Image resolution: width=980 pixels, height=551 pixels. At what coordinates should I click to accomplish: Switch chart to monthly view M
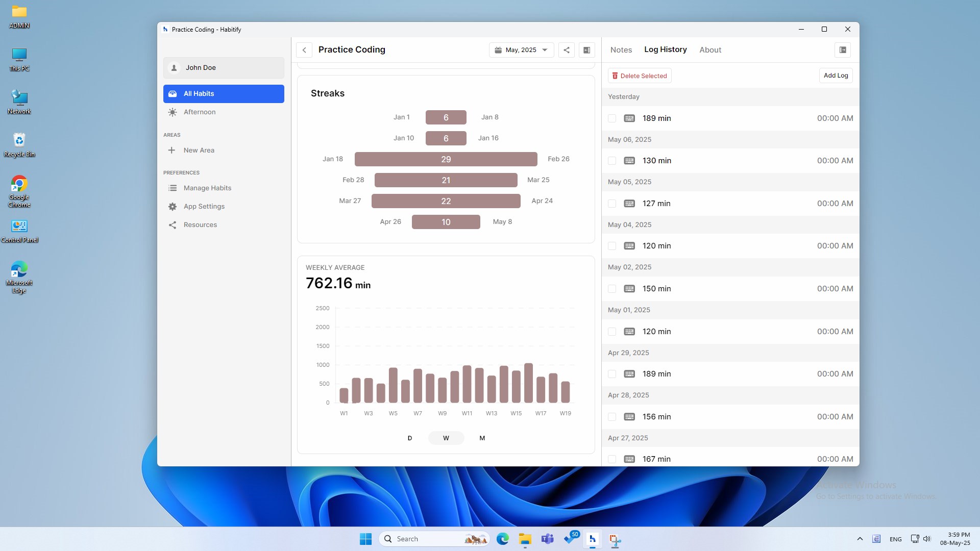[482, 438]
